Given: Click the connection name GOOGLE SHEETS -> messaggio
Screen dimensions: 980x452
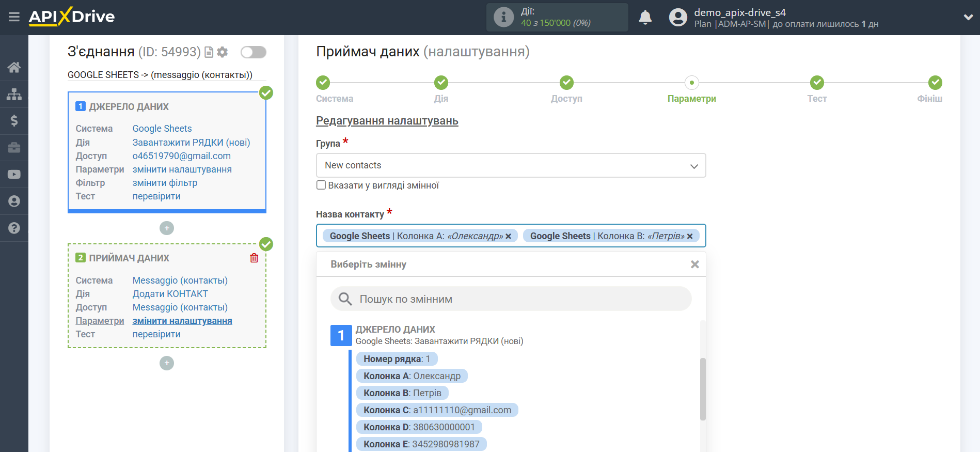Looking at the screenshot, I should pos(160,75).
